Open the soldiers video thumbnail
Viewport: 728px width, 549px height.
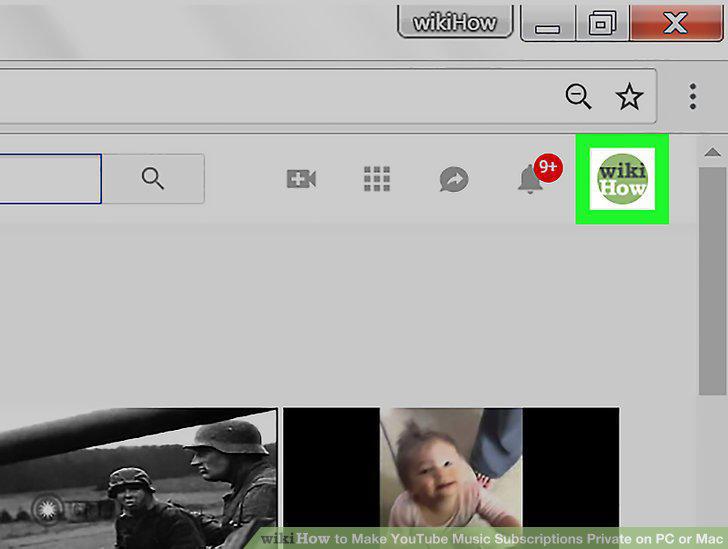[138, 478]
